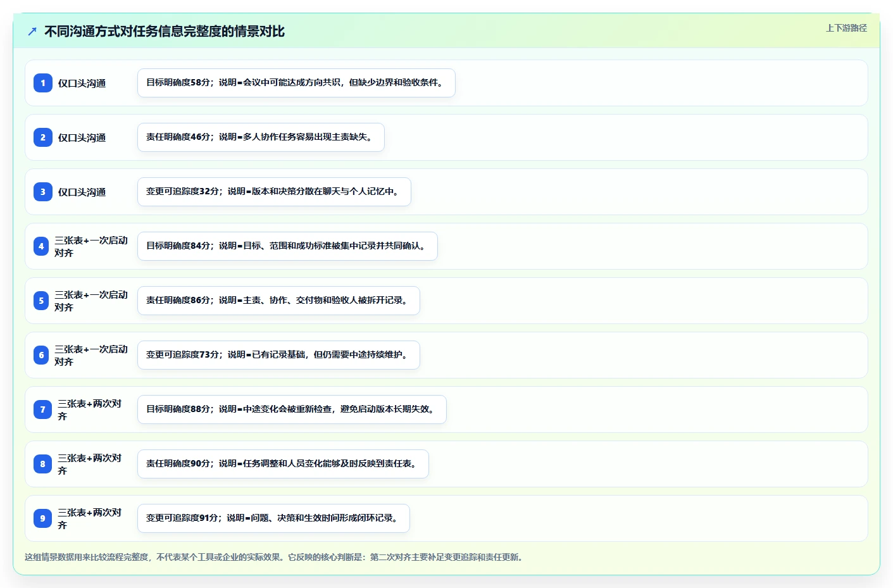Select the number 7 badge
The height and width of the screenshot is (588, 893).
tap(43, 410)
